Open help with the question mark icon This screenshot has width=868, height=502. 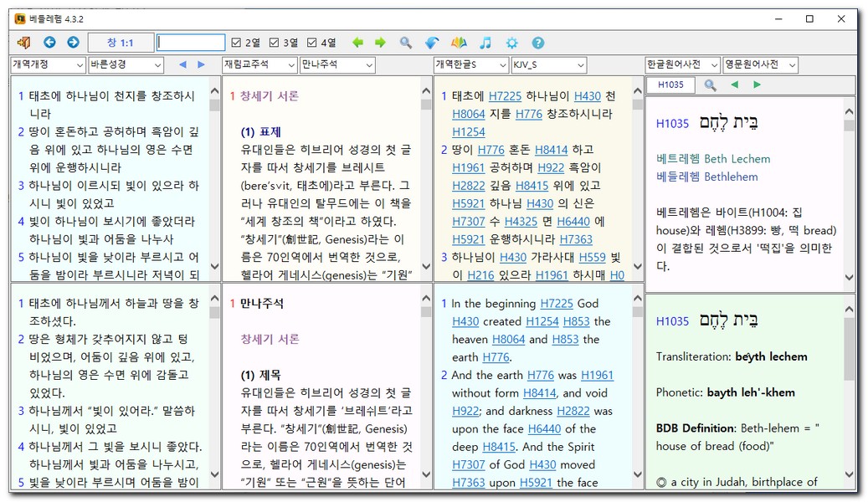[x=537, y=43]
